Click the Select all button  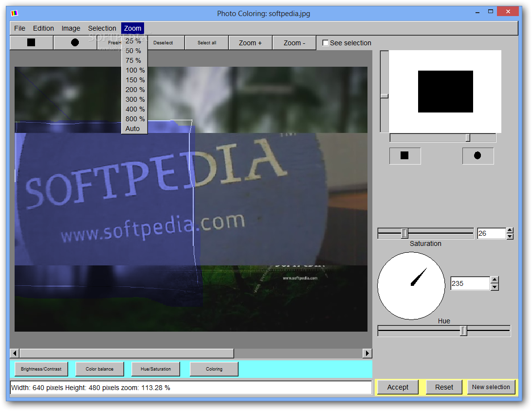click(207, 43)
